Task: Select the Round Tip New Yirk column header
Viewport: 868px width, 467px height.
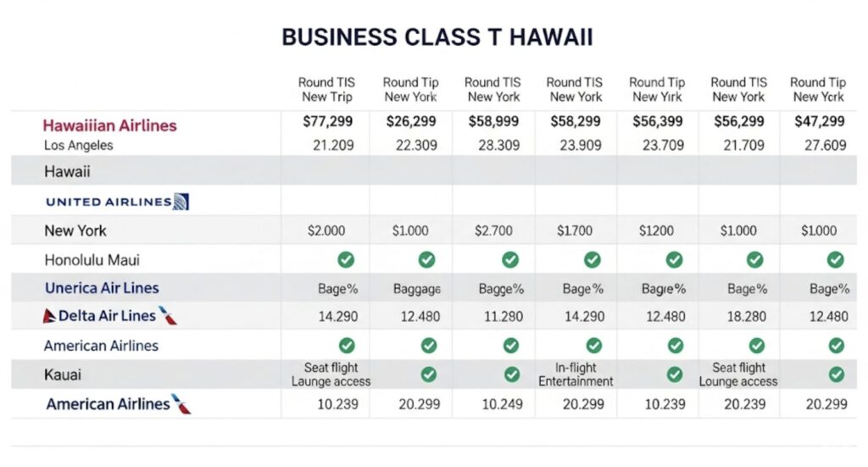Action: (657, 89)
